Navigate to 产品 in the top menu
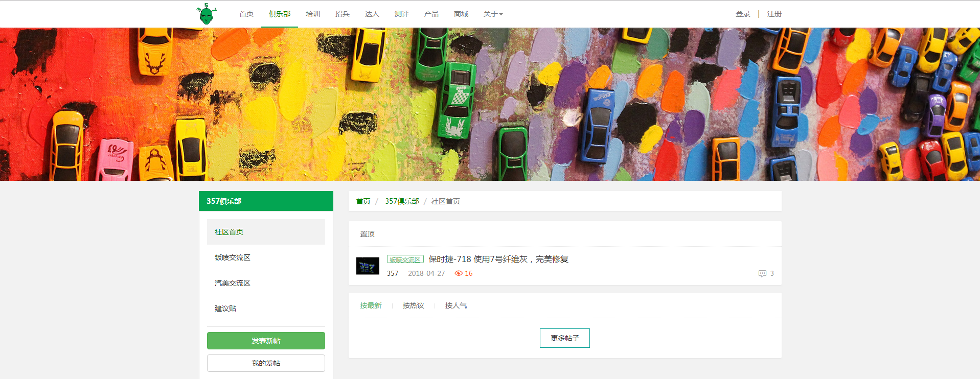The width and height of the screenshot is (980, 379). (x=431, y=14)
